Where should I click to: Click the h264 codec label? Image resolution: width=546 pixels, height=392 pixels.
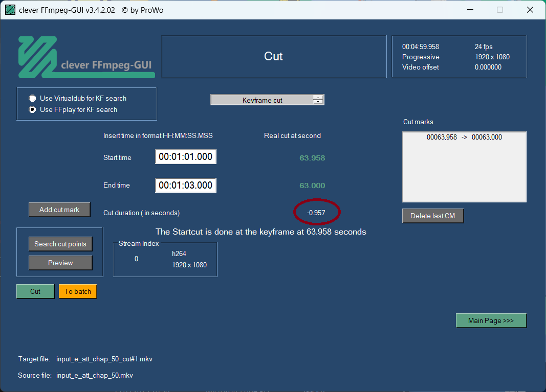[179, 253]
